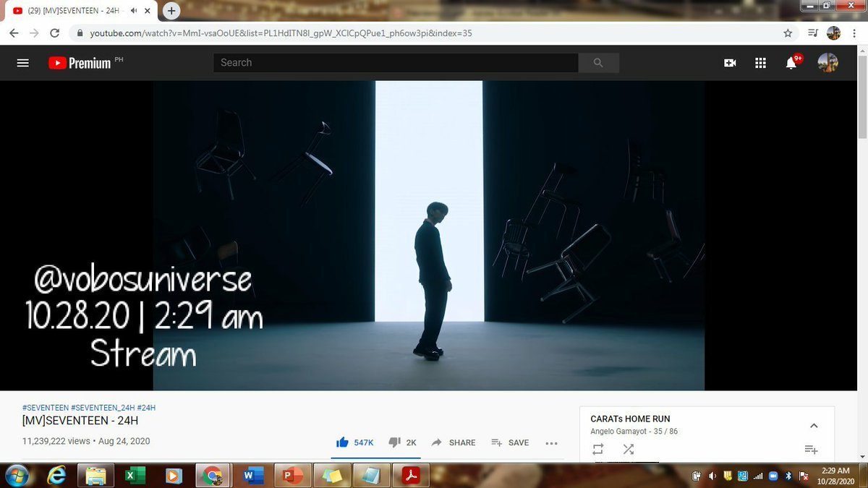
Task: Open Windows Media Player on taskbar
Action: (x=174, y=476)
